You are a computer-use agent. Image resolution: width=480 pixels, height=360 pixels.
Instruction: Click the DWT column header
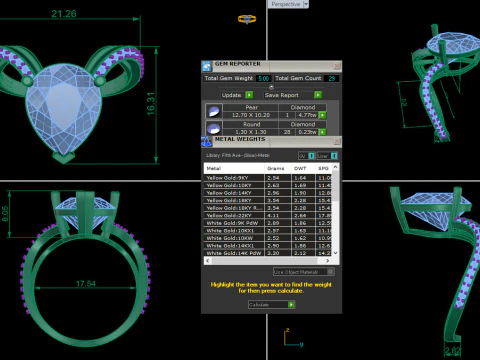tap(303, 168)
